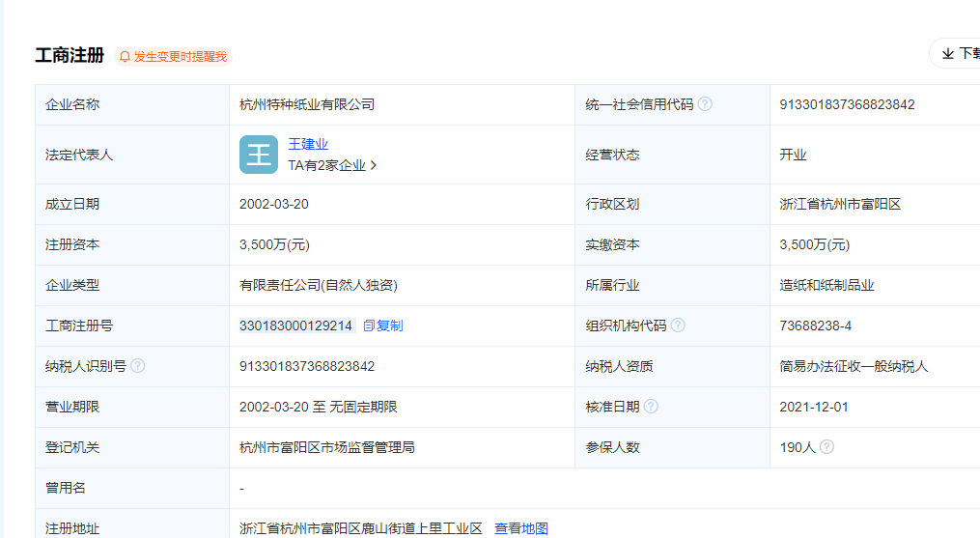Click 浙江省杭州市富阳区 district value
The image size is (980, 538).
pos(840,204)
